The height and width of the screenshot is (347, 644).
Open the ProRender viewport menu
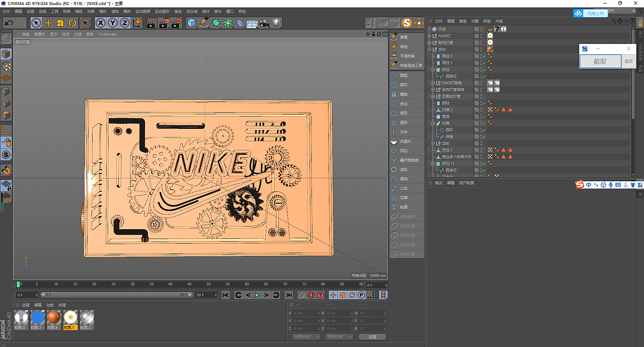108,34
